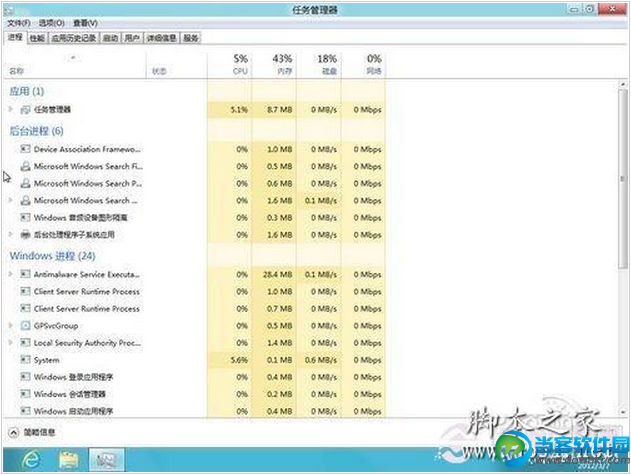Click the Device Association Framework process icon

25,149
